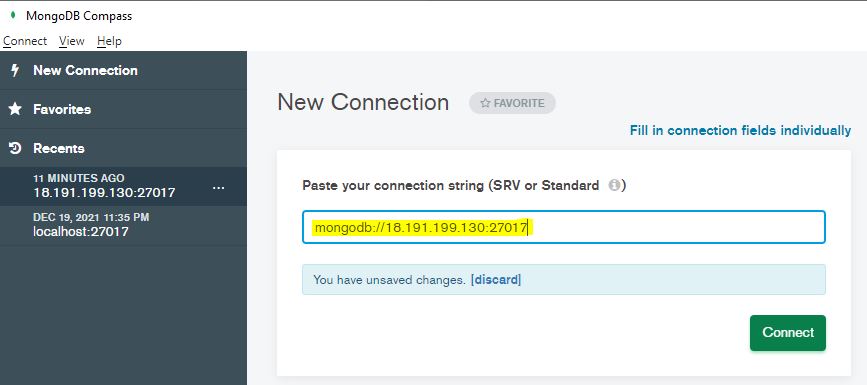
Task: Select recent connection 18.191.199.130:27017
Action: (123, 186)
